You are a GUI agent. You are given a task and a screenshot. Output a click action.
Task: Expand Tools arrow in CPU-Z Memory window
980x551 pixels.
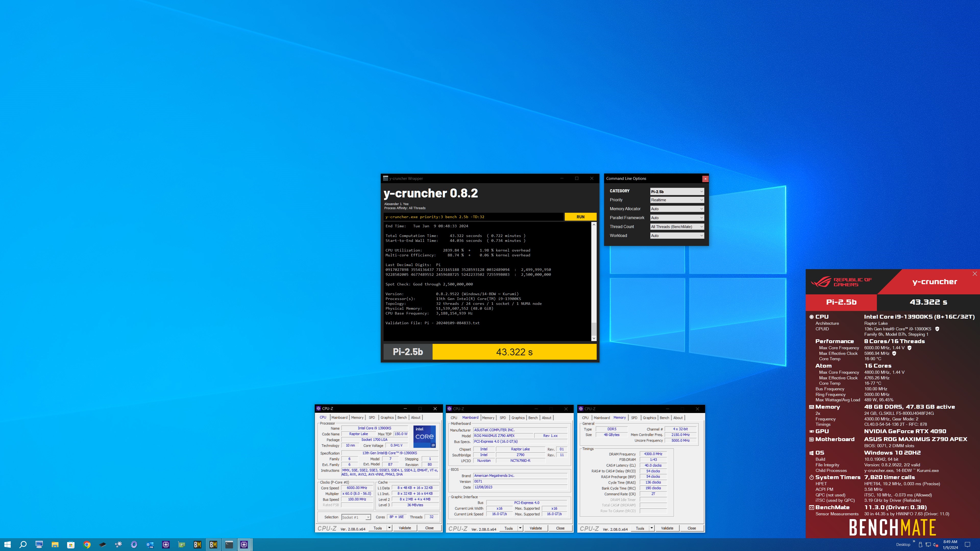pyautogui.click(x=651, y=528)
